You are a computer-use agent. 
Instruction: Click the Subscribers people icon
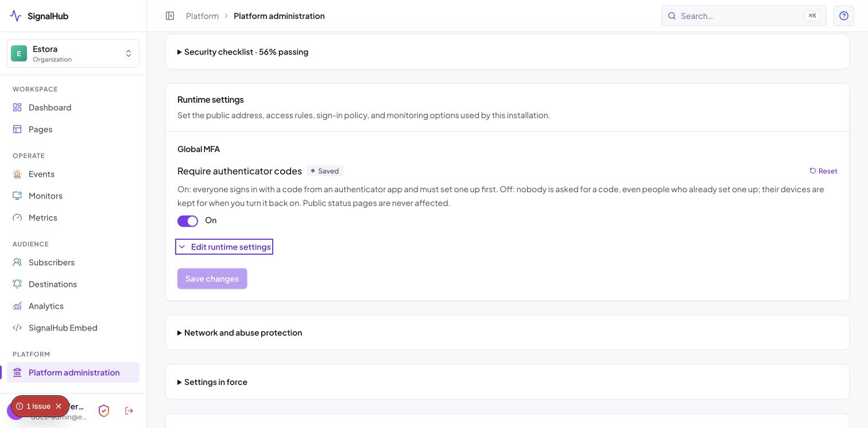(17, 262)
